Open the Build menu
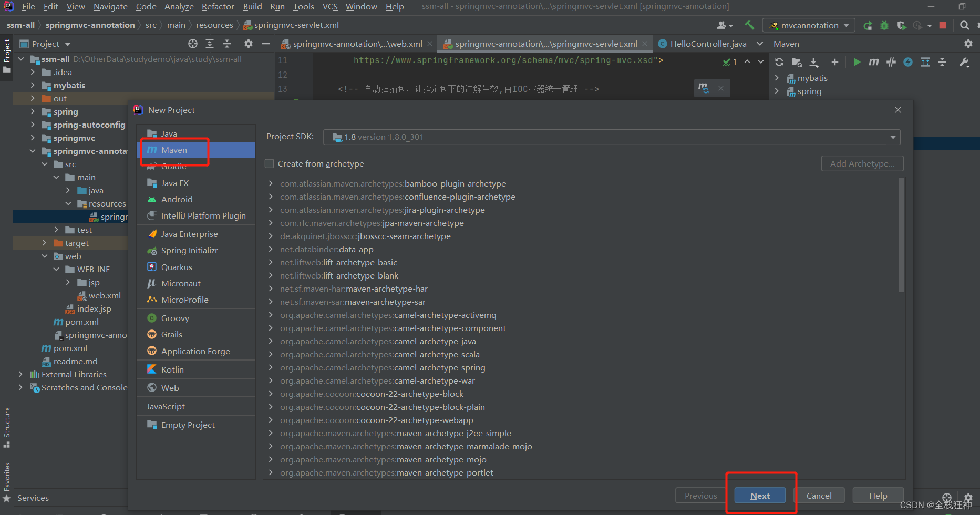The width and height of the screenshot is (980, 515). coord(252,6)
